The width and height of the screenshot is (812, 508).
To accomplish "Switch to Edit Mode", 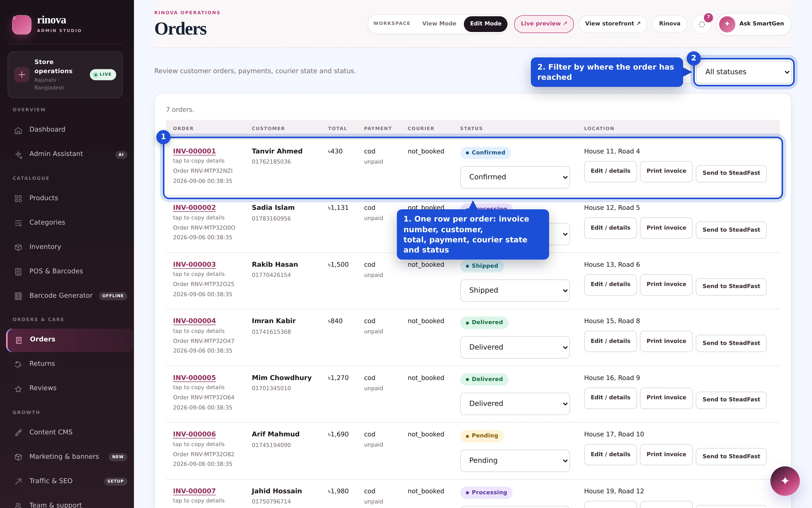I will coord(485,24).
